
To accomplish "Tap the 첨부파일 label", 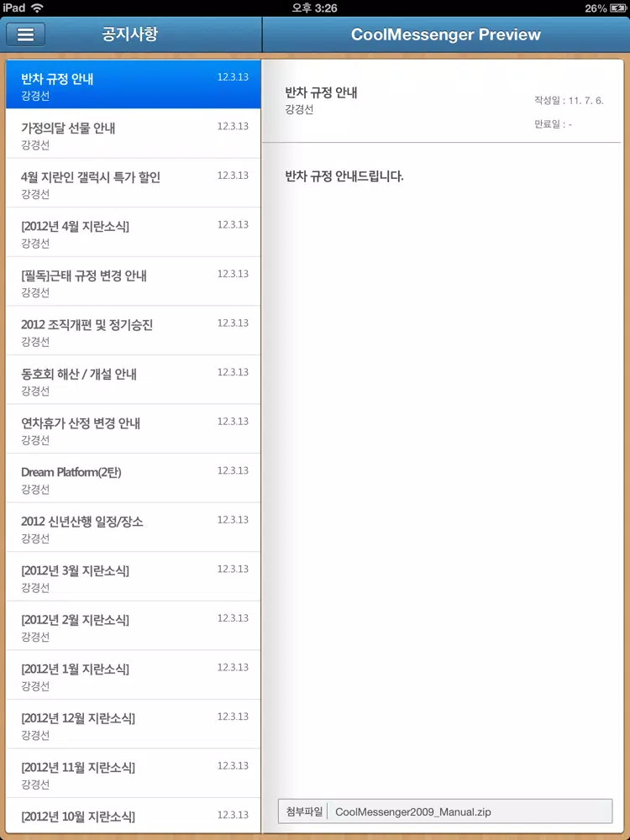I will [x=302, y=811].
